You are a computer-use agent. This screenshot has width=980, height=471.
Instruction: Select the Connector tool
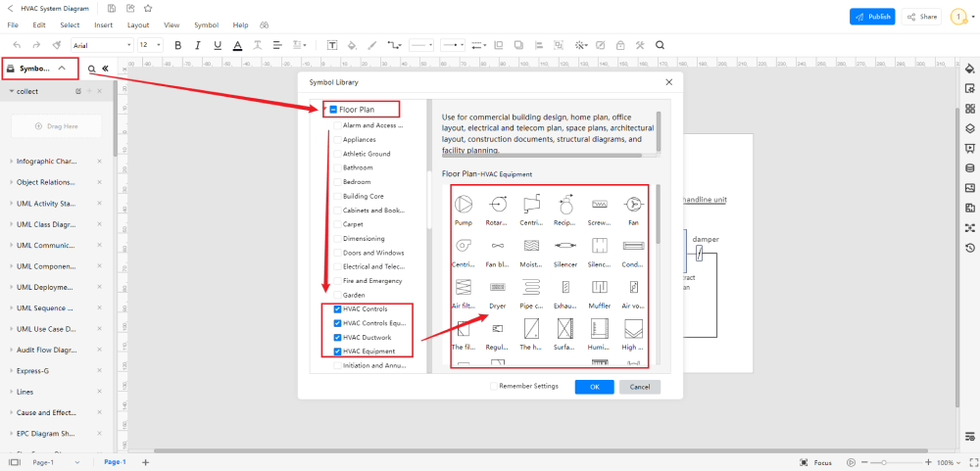click(x=393, y=45)
